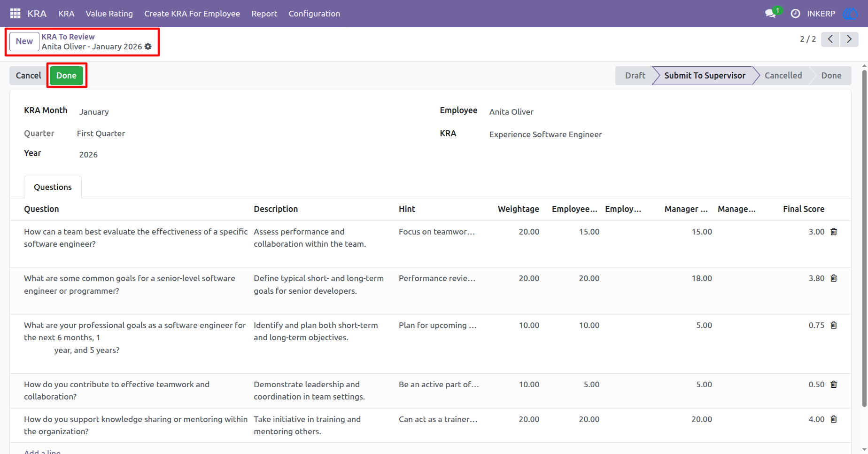Viewport: 868px width, 454px height.
Task: Select the Done status stage
Action: [x=831, y=76]
